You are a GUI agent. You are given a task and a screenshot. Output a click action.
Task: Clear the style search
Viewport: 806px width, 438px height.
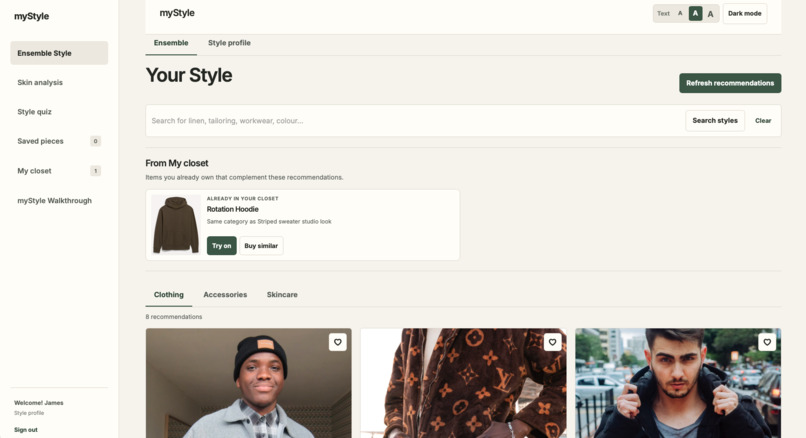(763, 121)
